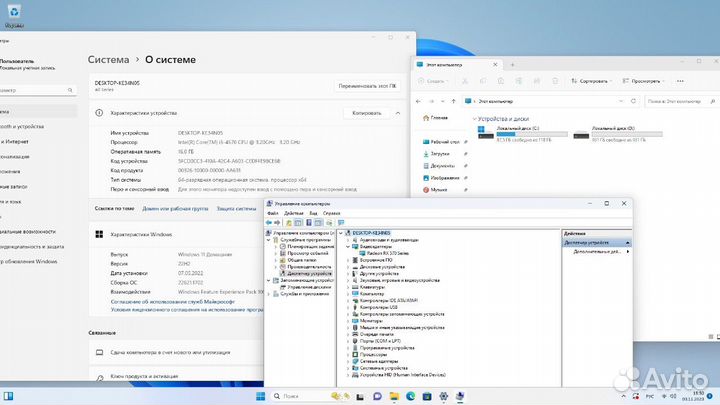Image resolution: width=720 pixels, height=405 pixels.
Task: Click the Windows Start button on the taskbar
Action: click(260, 398)
